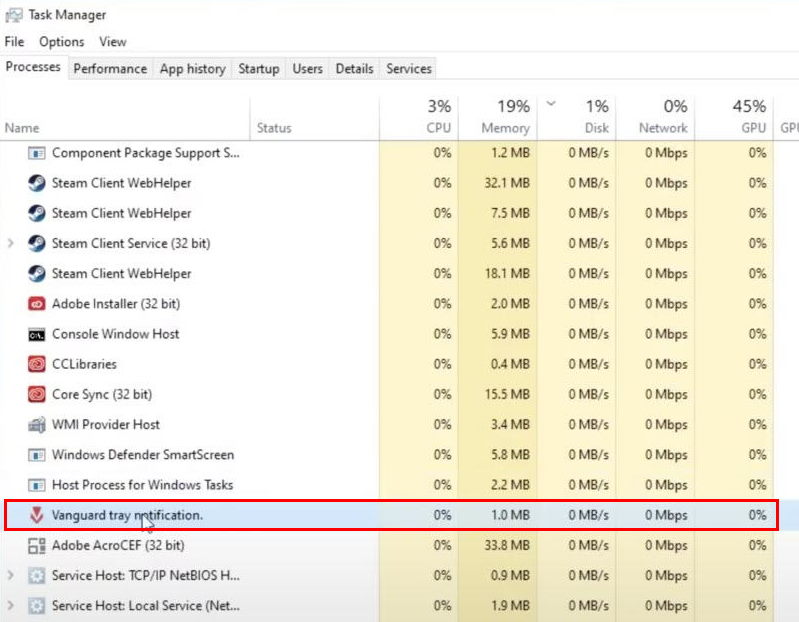Image resolution: width=799 pixels, height=622 pixels.
Task: Click the Local Service Host gear icon
Action: [37, 606]
